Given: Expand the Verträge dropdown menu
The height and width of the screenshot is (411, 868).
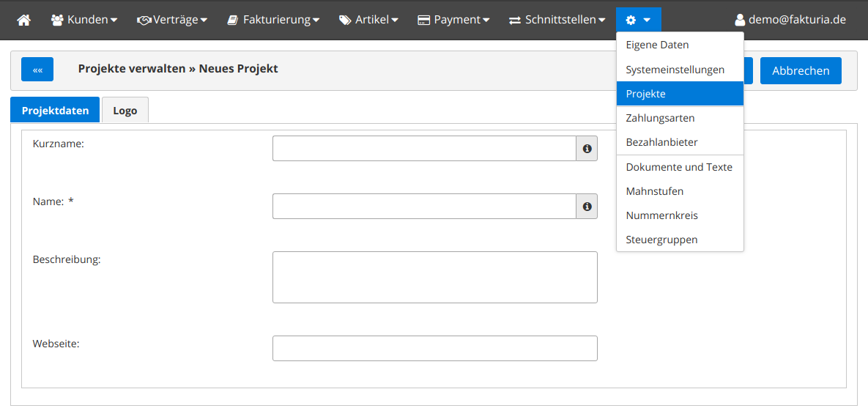Looking at the screenshot, I should click(172, 20).
